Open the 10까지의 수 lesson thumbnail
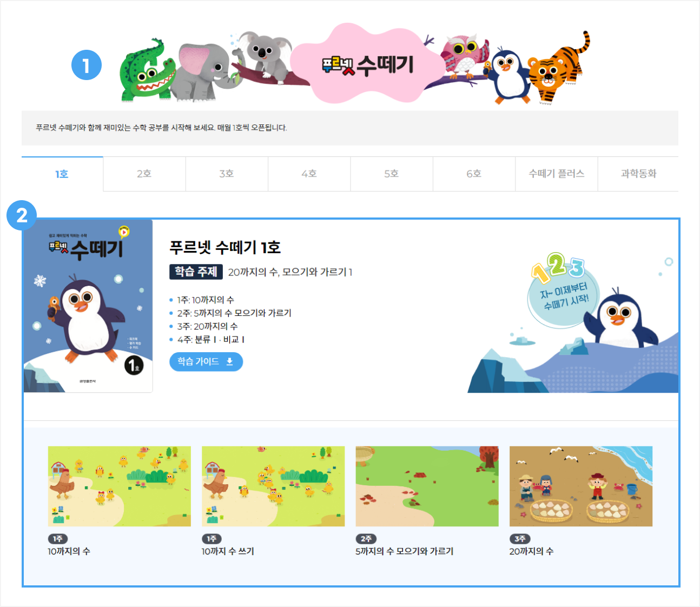The width and height of the screenshot is (700, 607). click(120, 486)
